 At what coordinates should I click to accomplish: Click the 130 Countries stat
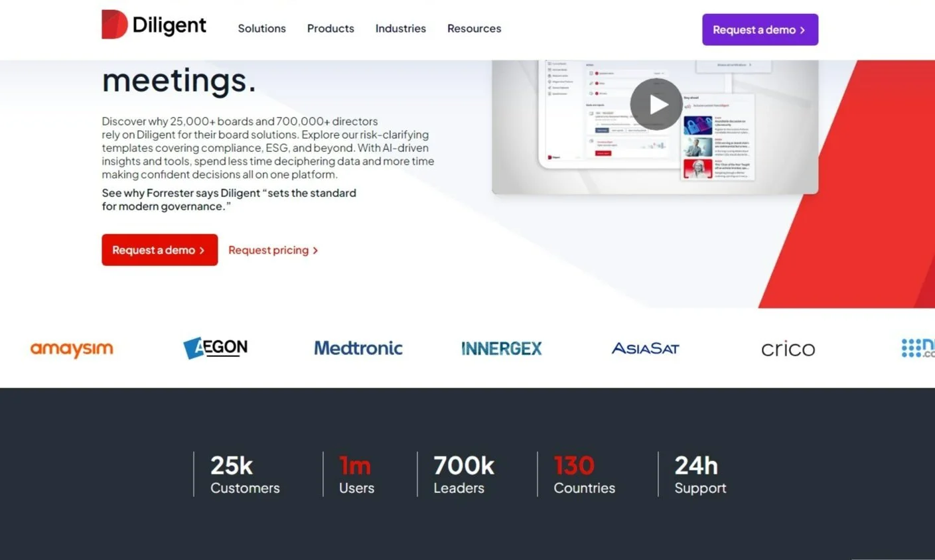coord(584,474)
